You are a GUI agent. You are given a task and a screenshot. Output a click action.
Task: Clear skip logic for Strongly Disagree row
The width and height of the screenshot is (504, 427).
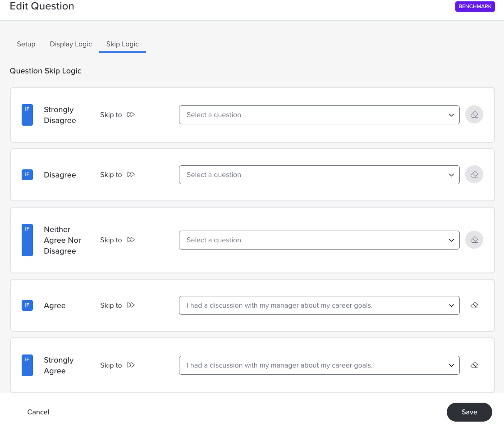[x=474, y=114]
